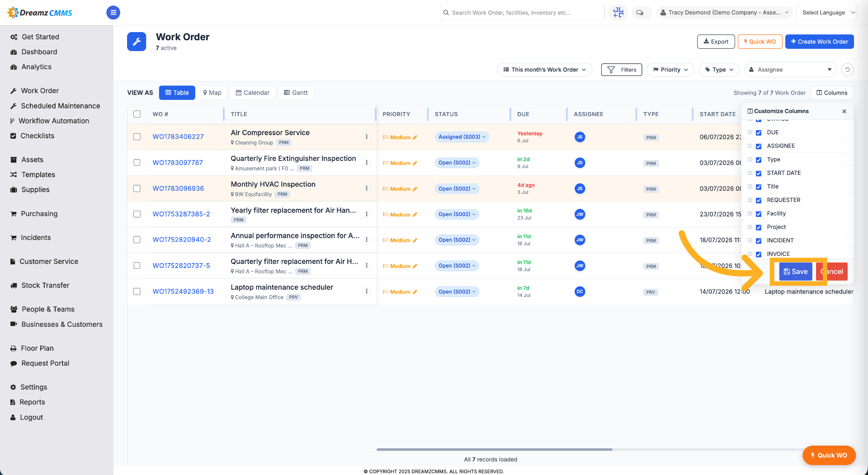Click the floating Quick WO button
This screenshot has height=475, width=868.
coord(829,455)
